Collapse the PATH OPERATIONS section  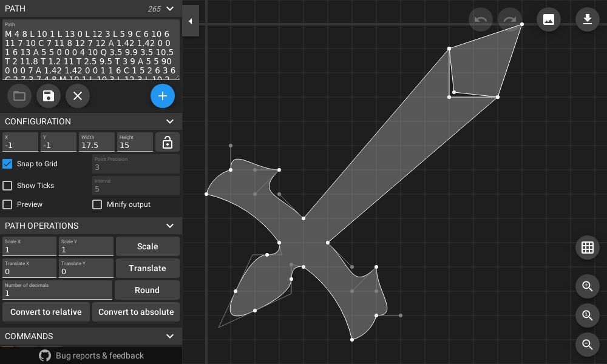(169, 226)
